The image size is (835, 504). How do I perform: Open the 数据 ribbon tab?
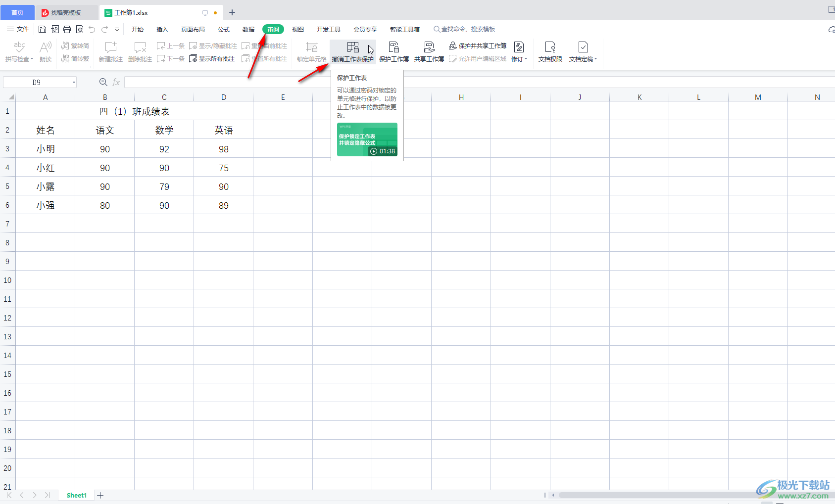[248, 29]
